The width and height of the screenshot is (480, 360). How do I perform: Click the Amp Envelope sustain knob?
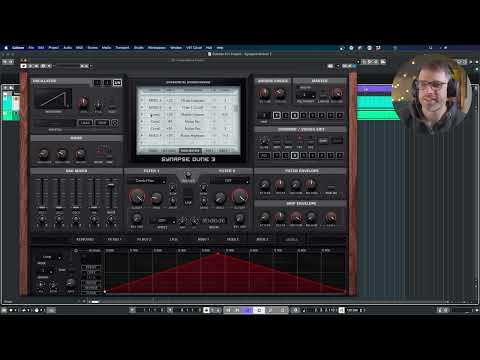click(x=296, y=217)
